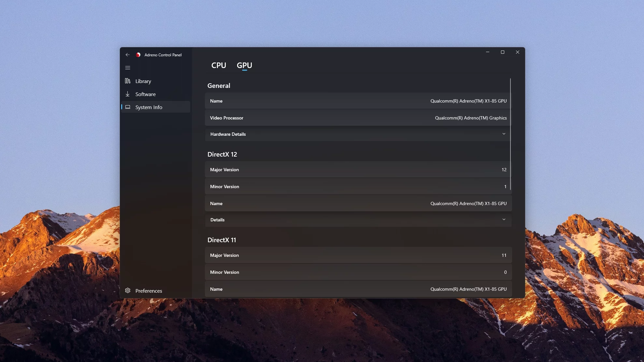The image size is (644, 362).
Task: Open the Software section
Action: 156,94
